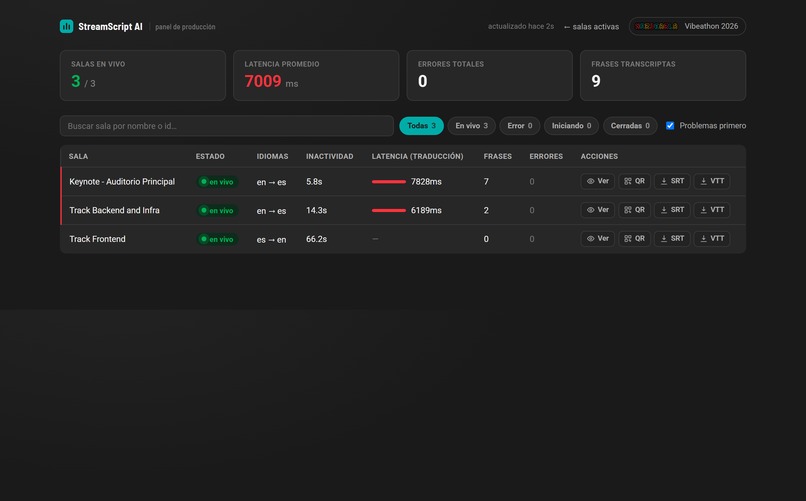View the Track Frontend room
Image resolution: width=806 pixels, height=501 pixels.
[x=597, y=239]
